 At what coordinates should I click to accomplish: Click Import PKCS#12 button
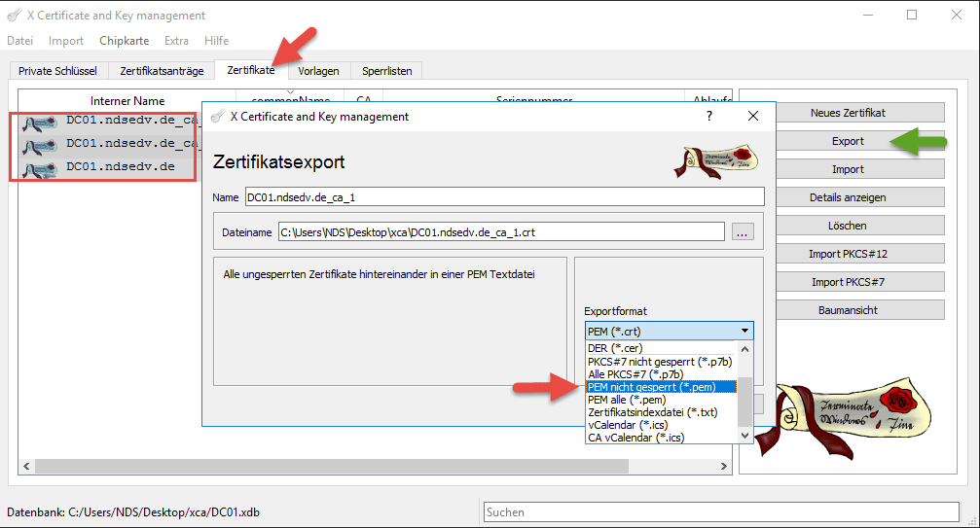(848, 254)
